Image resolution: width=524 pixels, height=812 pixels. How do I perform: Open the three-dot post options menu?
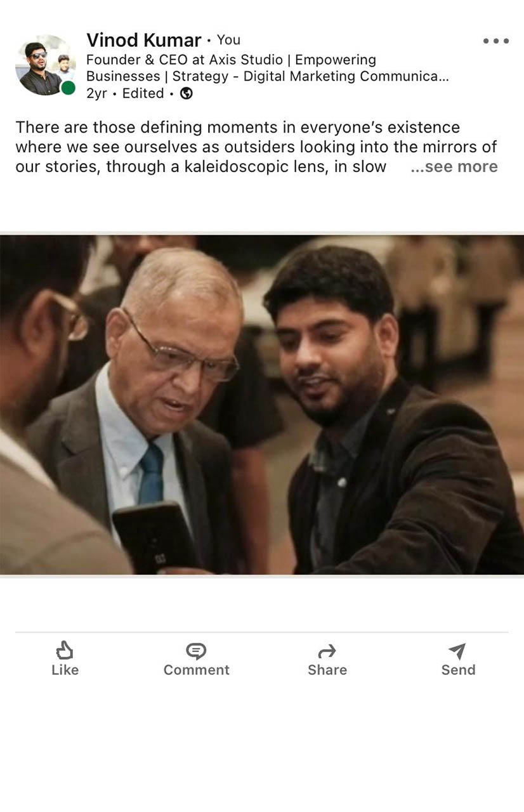[x=495, y=41]
